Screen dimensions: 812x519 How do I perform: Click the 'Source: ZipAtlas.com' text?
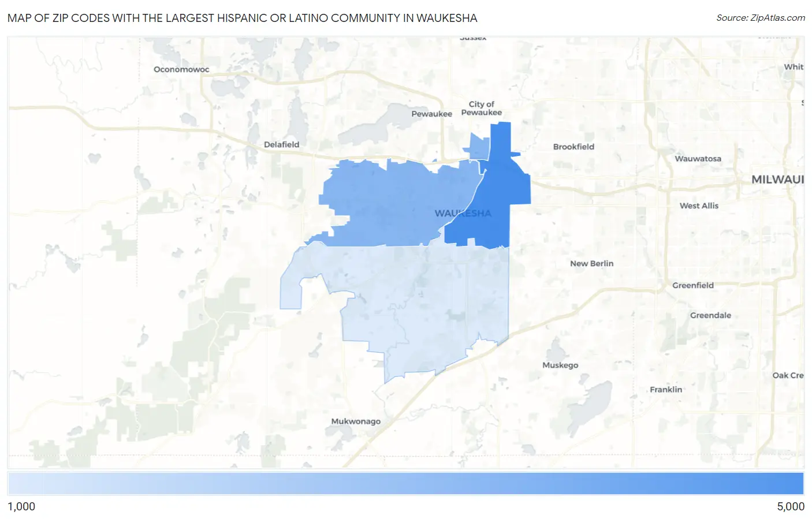pyautogui.click(x=761, y=18)
